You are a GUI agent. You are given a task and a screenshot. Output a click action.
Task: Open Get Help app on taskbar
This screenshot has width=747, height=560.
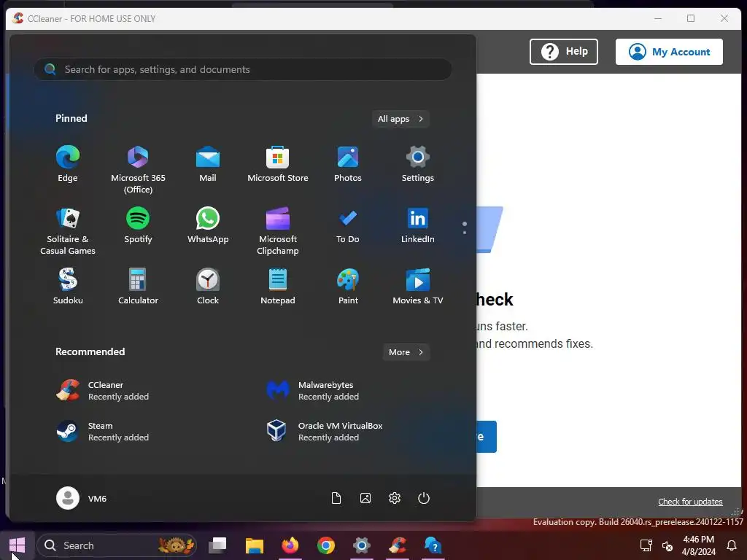point(433,545)
